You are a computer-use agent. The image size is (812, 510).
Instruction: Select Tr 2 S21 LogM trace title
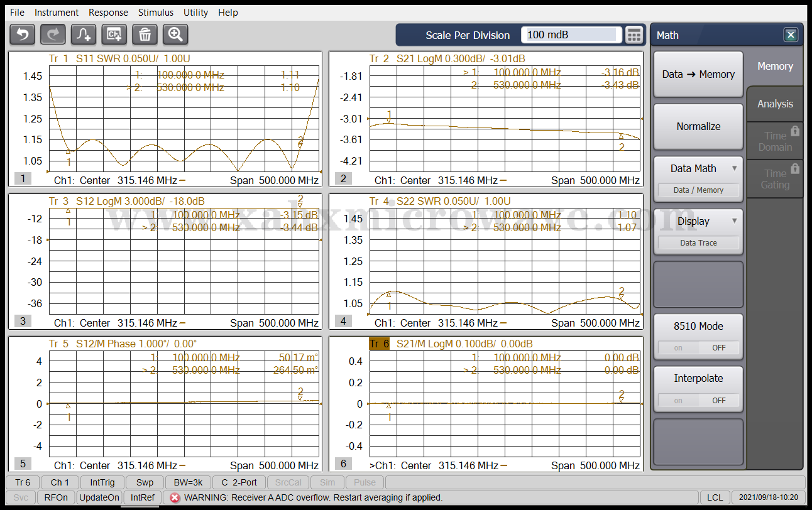[x=447, y=58]
